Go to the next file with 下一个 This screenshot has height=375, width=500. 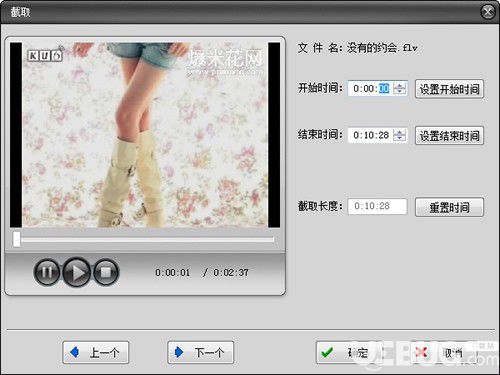coord(200,352)
